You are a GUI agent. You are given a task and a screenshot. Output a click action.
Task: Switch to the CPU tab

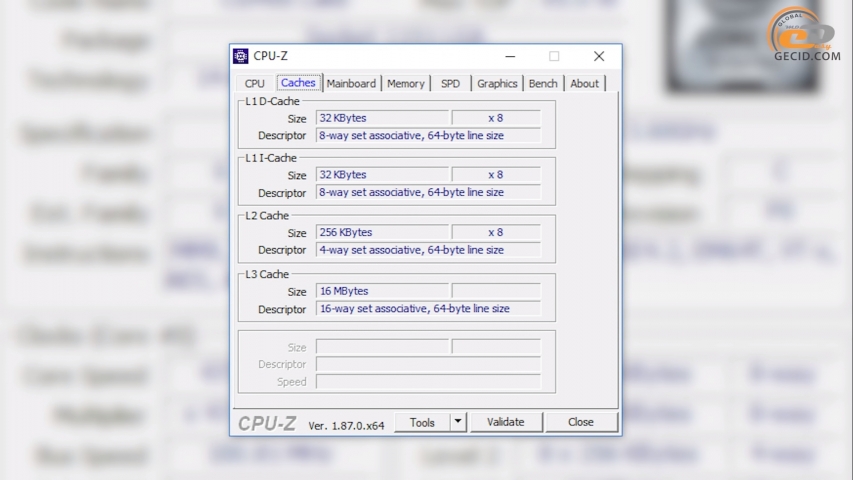[x=254, y=84]
